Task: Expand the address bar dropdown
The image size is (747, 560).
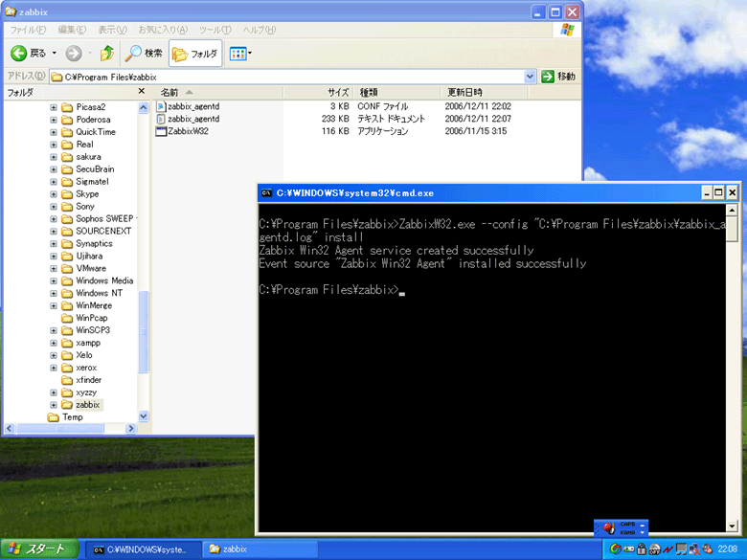Action: [531, 77]
